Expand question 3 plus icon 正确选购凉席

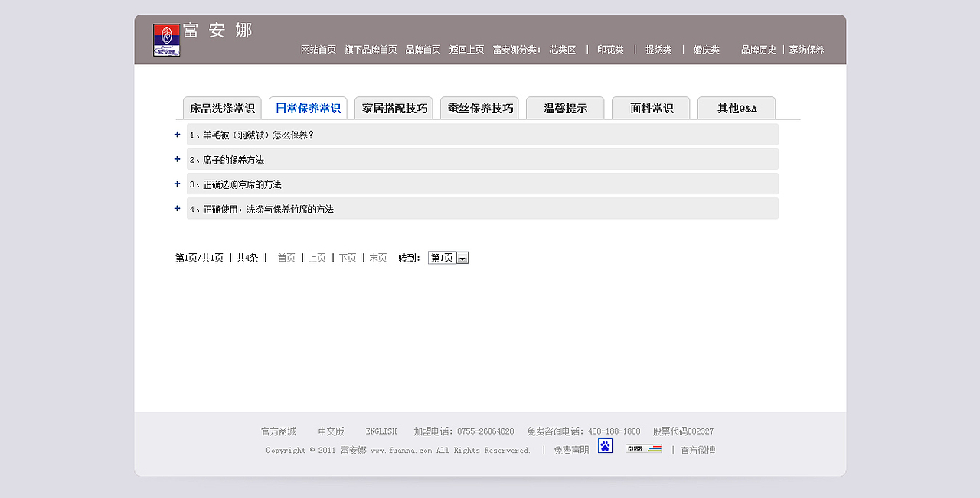178,184
